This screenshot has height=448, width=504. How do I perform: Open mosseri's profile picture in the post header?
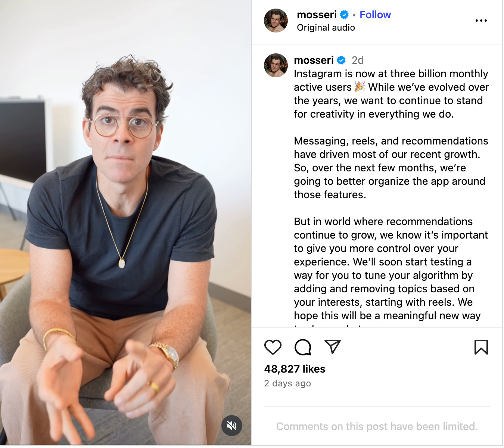276,21
